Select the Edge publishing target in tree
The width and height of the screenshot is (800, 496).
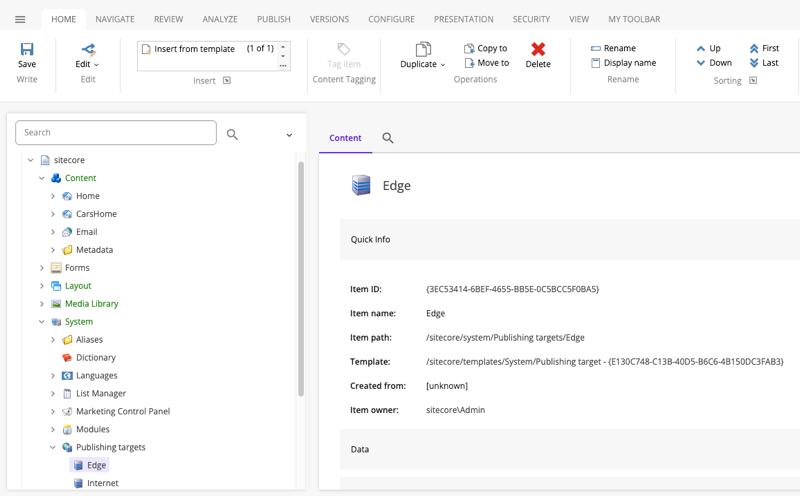96,465
